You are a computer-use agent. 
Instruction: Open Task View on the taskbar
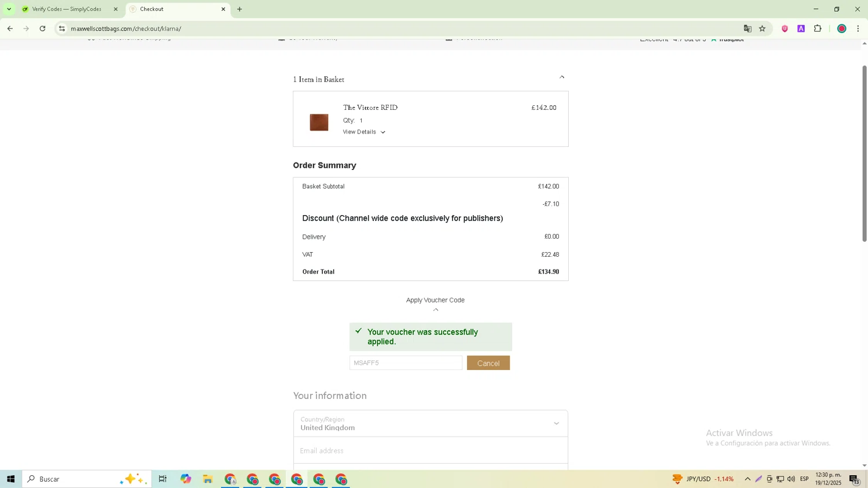click(163, 479)
